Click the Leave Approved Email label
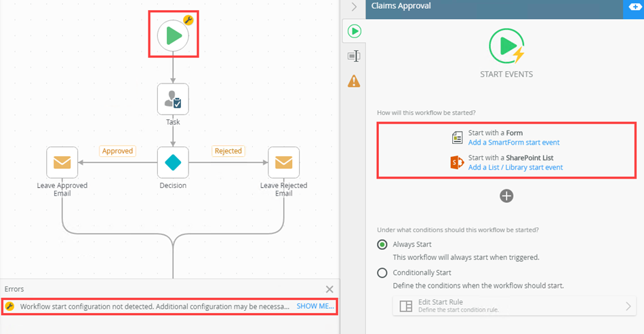The width and height of the screenshot is (644, 334). pyautogui.click(x=62, y=189)
